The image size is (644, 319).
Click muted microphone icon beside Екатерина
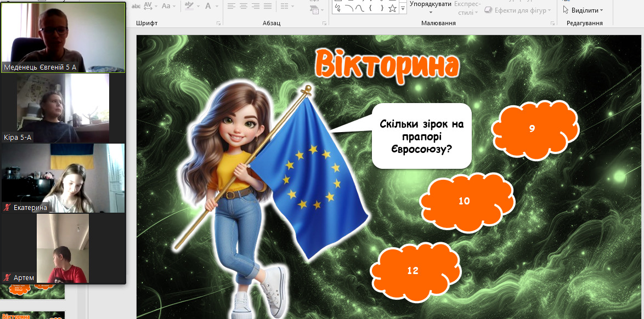[7, 208]
